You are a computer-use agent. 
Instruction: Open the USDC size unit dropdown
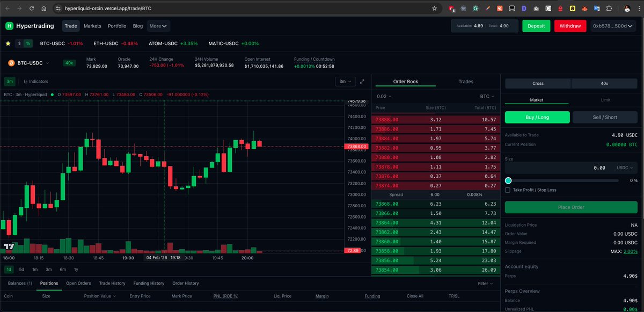(x=625, y=168)
